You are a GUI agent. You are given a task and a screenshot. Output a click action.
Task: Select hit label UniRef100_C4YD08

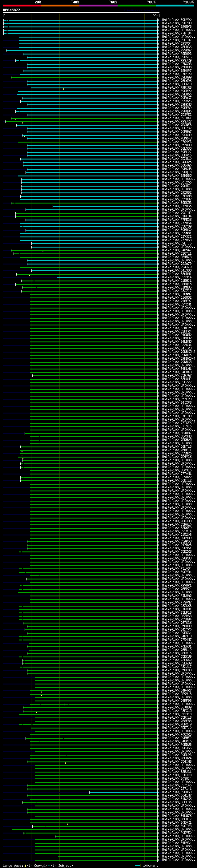(177, 545)
